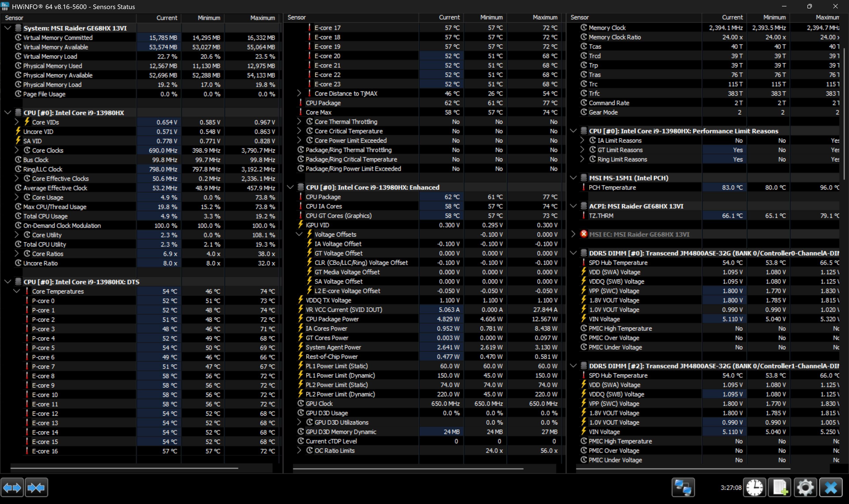Expand OC Ratio Limits row
This screenshot has width=849, height=504.
coord(299,450)
